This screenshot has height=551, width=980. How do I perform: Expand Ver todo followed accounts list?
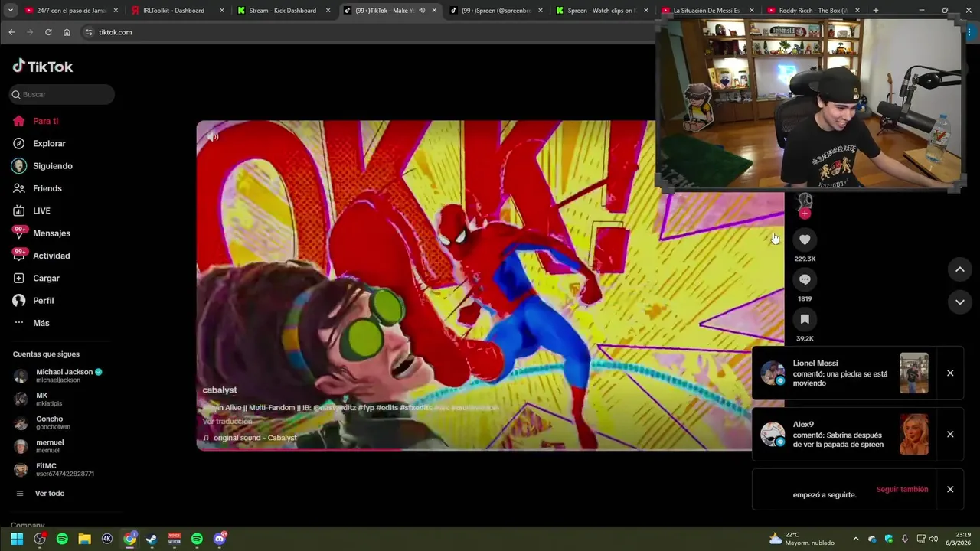click(x=41, y=494)
